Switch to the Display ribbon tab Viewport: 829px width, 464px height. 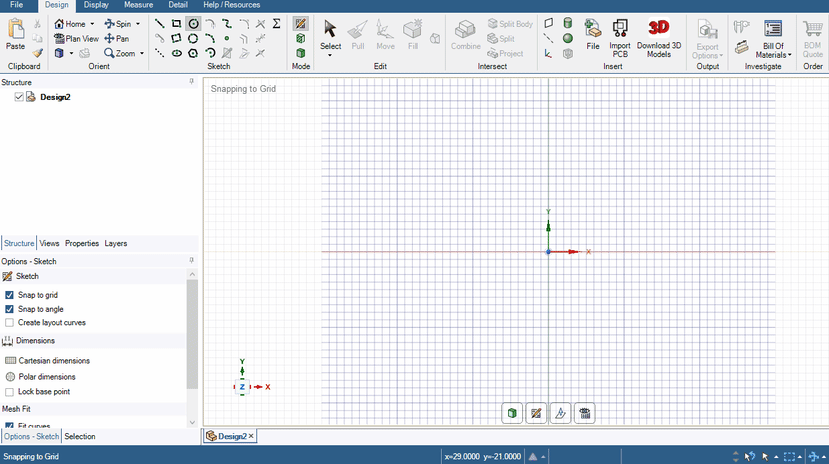pyautogui.click(x=96, y=5)
